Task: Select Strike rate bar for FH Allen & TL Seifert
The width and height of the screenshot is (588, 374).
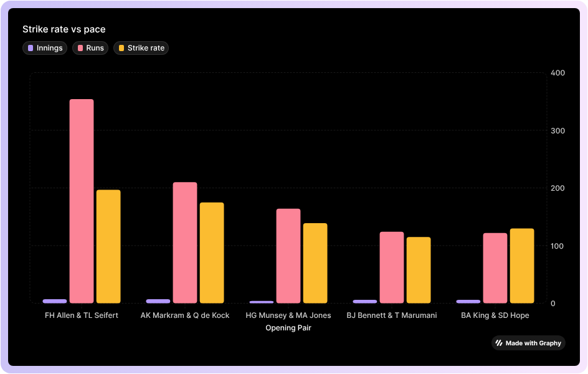Action: pyautogui.click(x=108, y=246)
